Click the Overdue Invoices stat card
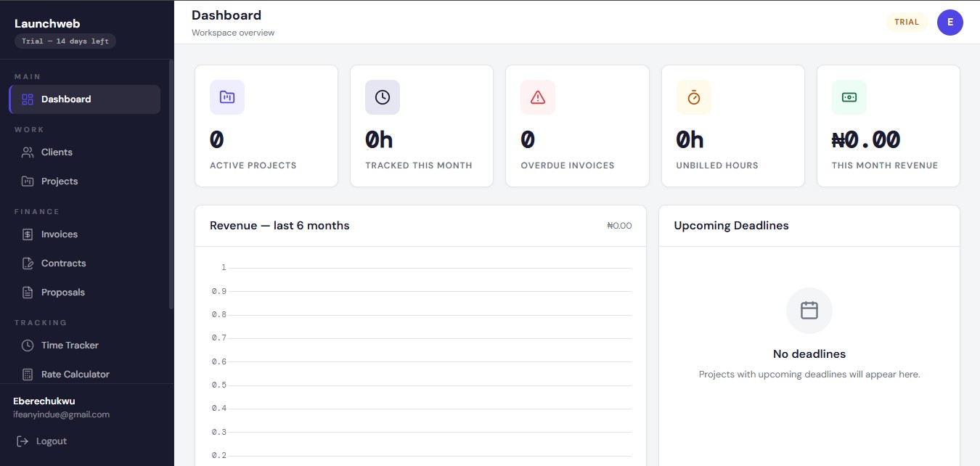The height and width of the screenshot is (466, 980). pos(577,126)
